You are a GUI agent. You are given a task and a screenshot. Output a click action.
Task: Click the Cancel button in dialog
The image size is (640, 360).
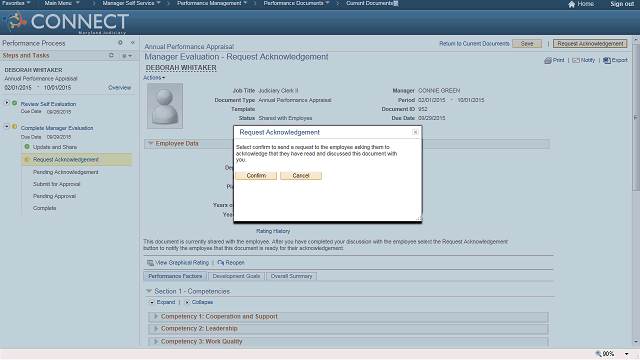[301, 176]
